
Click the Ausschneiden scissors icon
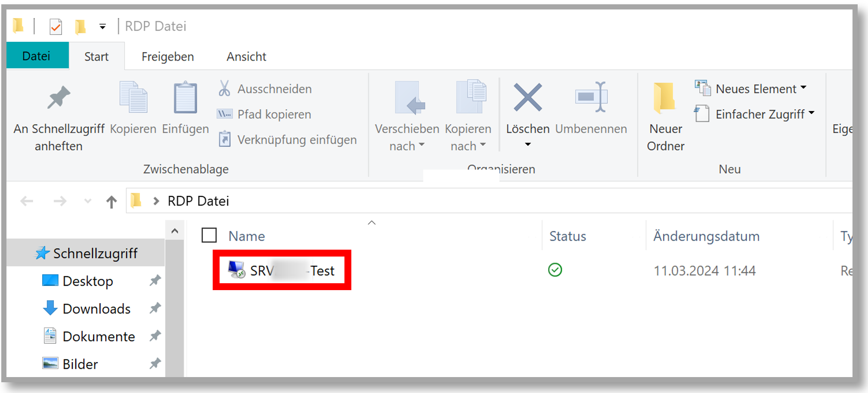click(x=224, y=89)
